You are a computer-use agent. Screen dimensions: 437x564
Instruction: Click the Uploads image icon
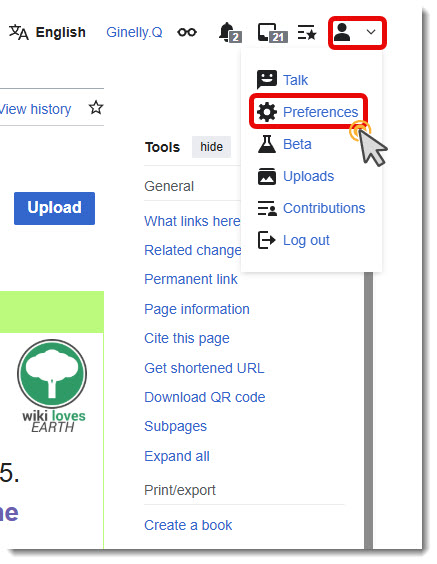pos(267,176)
